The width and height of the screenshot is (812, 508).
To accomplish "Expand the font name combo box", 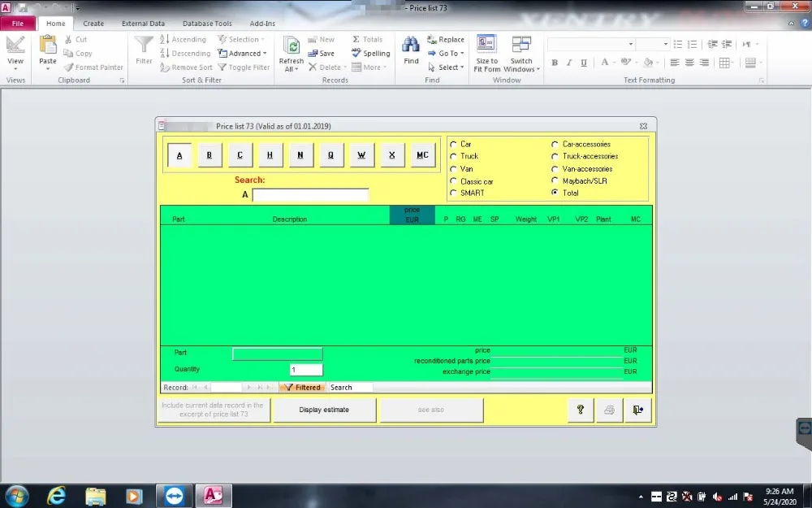I will coord(631,45).
